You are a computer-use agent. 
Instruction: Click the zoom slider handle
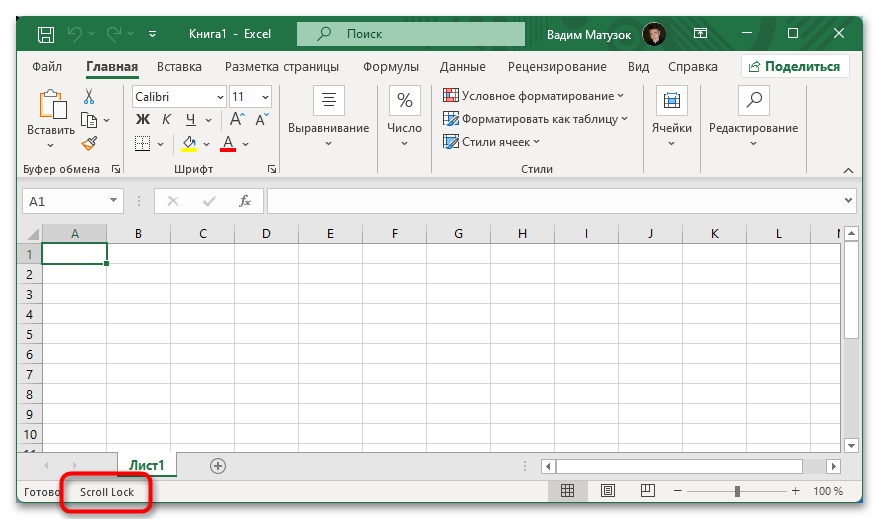737,492
